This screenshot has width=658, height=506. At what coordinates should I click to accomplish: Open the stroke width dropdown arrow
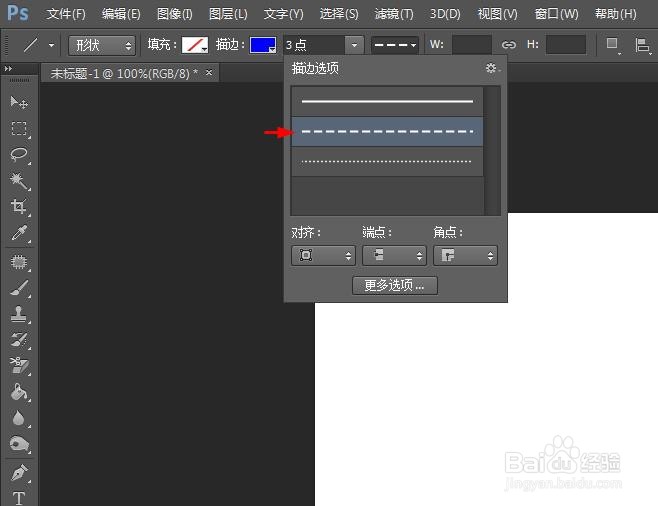tap(355, 44)
